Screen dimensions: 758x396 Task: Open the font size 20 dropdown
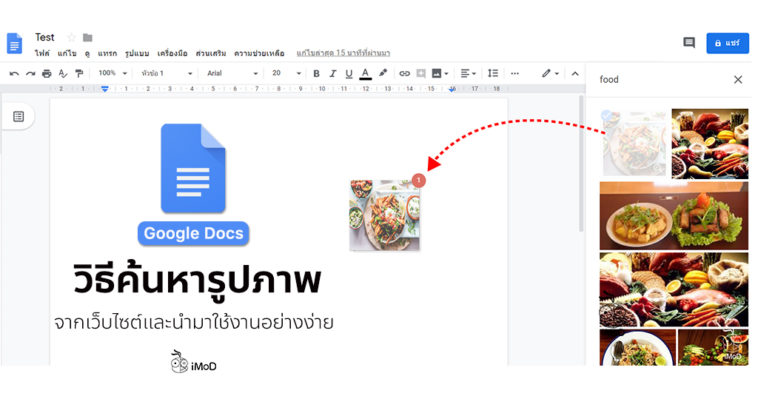click(x=286, y=73)
